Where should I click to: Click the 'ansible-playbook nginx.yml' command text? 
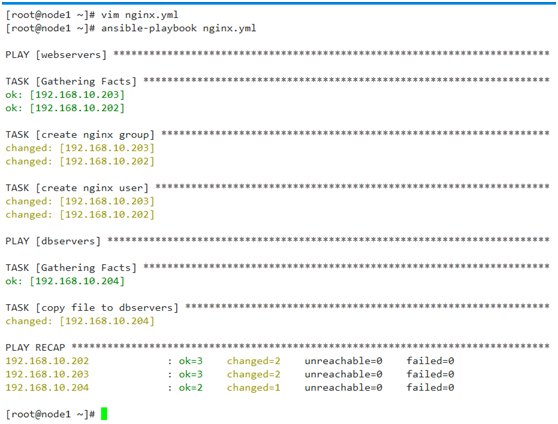178,28
